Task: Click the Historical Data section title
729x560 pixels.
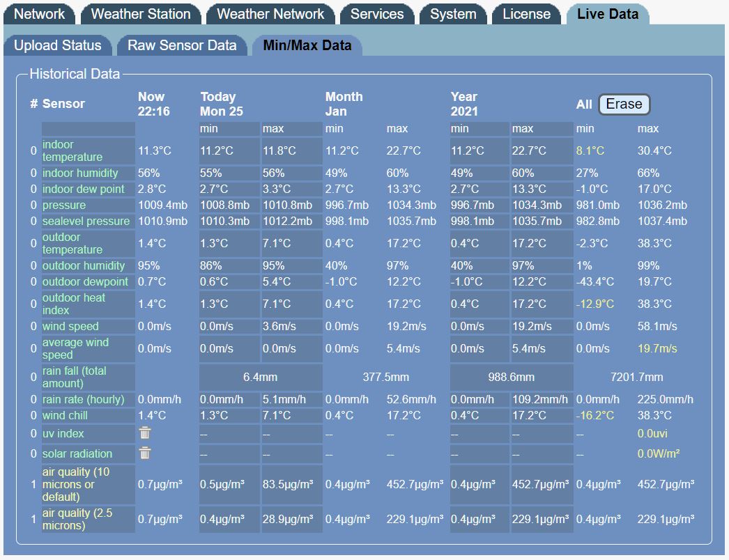Action: pos(75,74)
